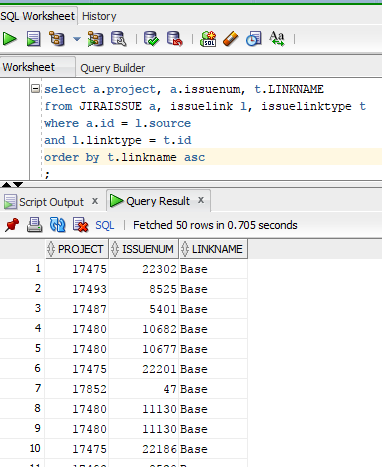
Task: Select the Query Result tab
Action: (158, 201)
